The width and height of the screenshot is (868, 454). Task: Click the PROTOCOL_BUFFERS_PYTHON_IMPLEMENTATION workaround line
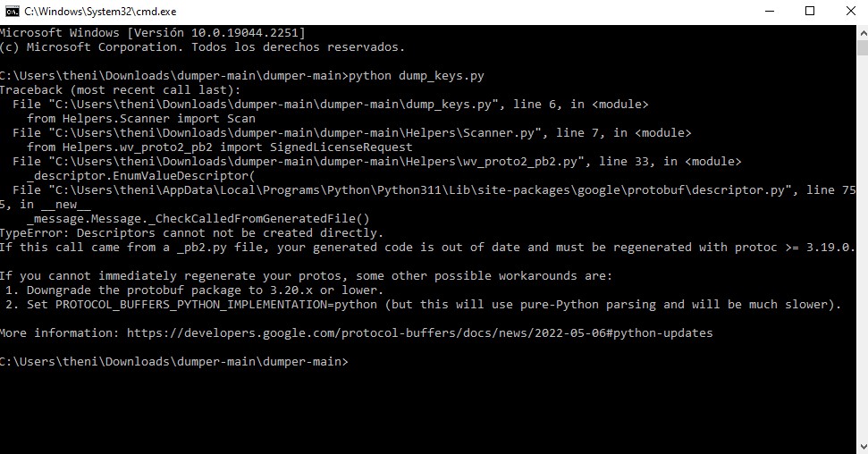tap(420, 304)
